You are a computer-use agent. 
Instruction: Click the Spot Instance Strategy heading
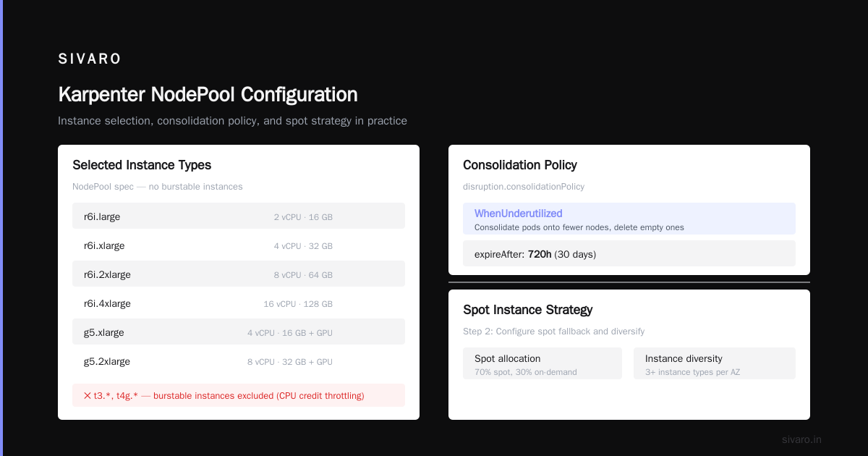pyautogui.click(x=528, y=310)
